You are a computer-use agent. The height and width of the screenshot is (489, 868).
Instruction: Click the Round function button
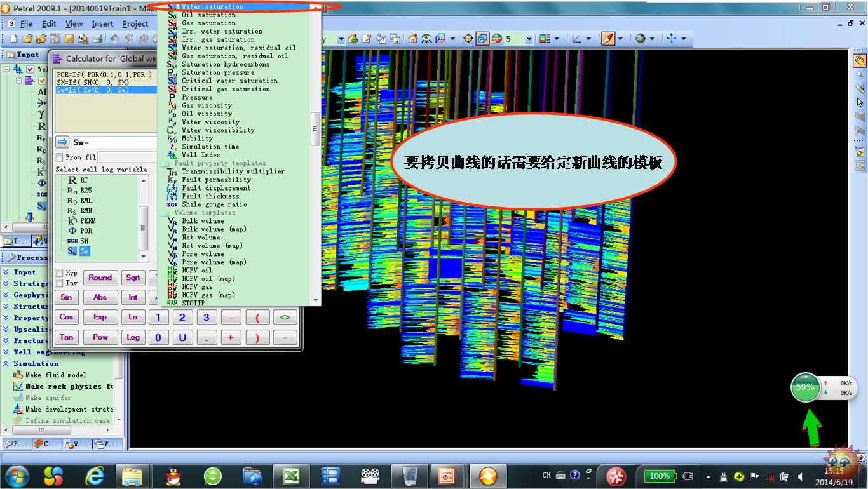[x=100, y=278]
